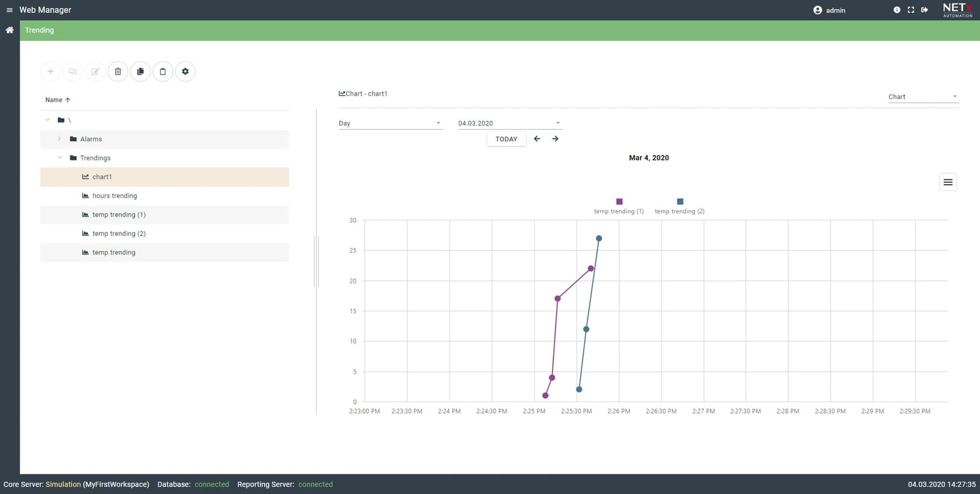Click the admin username text
The image size is (980, 494).
(x=835, y=10)
